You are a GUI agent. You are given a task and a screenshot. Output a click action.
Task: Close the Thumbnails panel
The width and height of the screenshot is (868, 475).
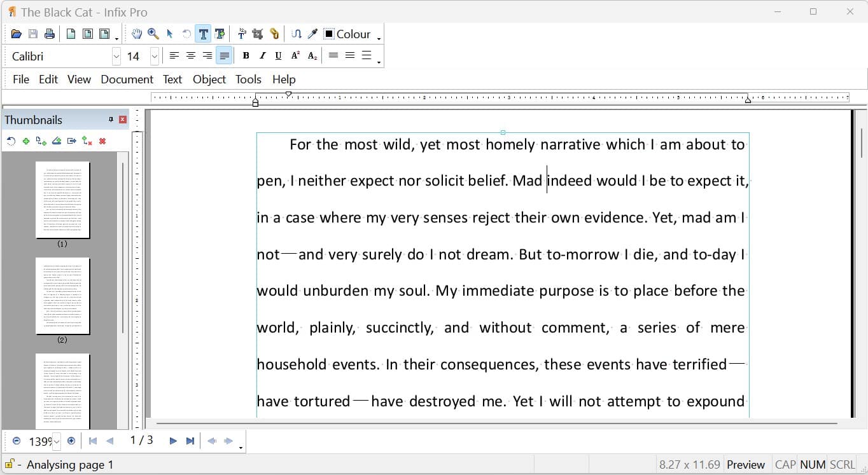(123, 120)
